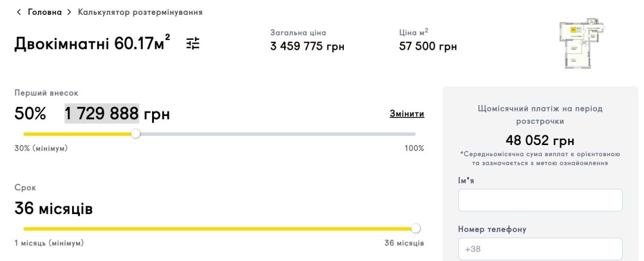Open the filter settings icon beside the title
The width and height of the screenshot is (644, 261).
pyautogui.click(x=193, y=43)
